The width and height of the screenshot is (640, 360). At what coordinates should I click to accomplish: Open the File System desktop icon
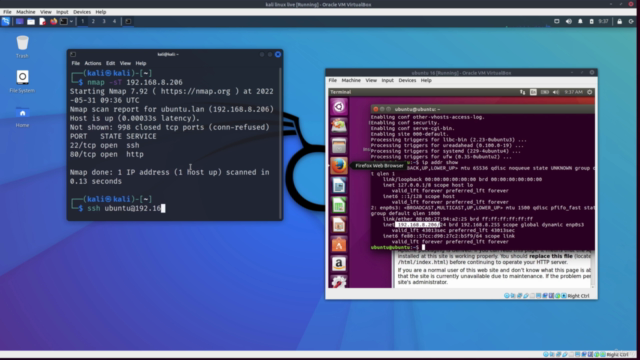click(x=22, y=81)
